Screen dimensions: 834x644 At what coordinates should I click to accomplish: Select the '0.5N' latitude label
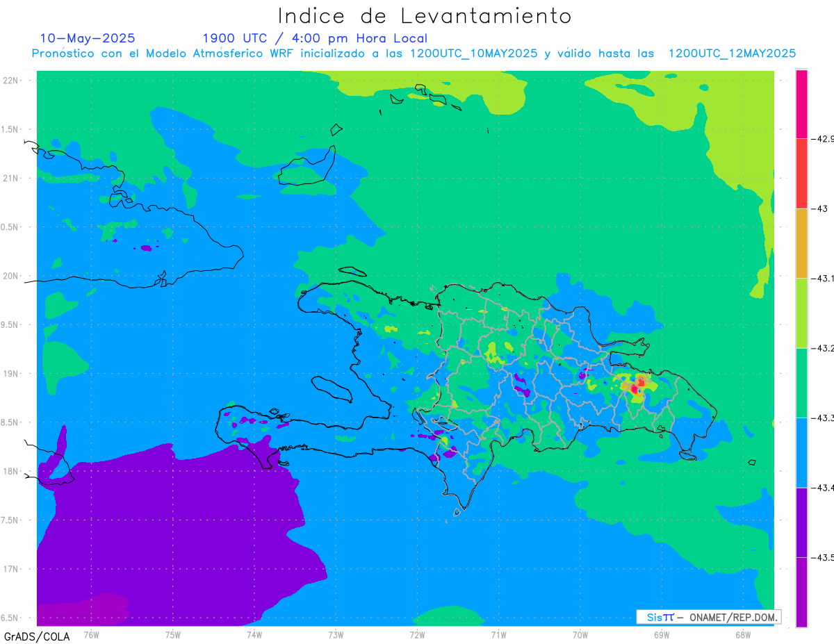[x=10, y=227]
